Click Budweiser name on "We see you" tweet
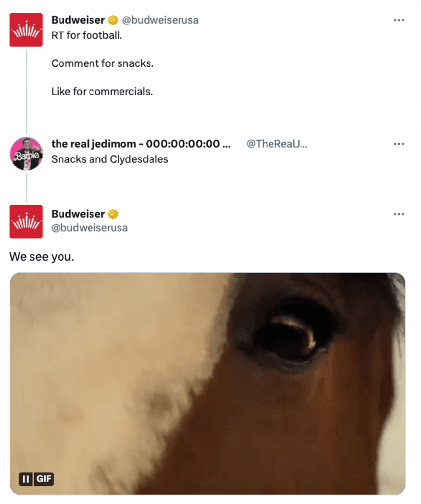Image resolution: width=421 pixels, height=504 pixels. (x=78, y=214)
